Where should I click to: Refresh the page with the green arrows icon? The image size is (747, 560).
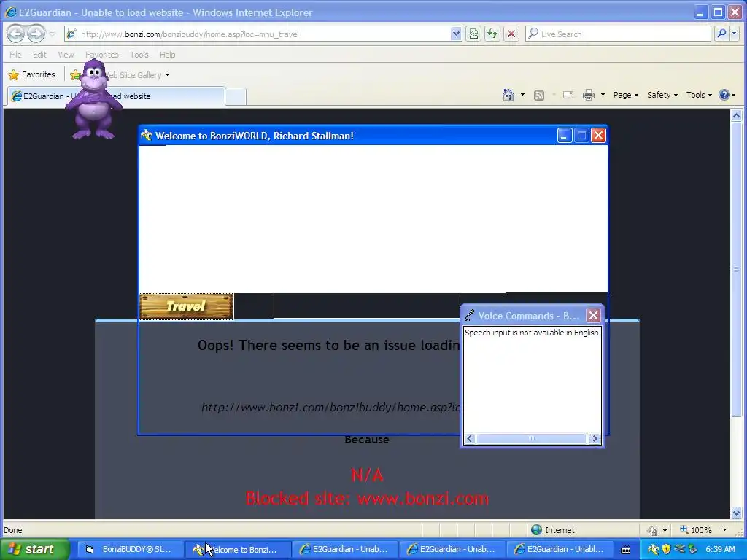[x=492, y=34]
